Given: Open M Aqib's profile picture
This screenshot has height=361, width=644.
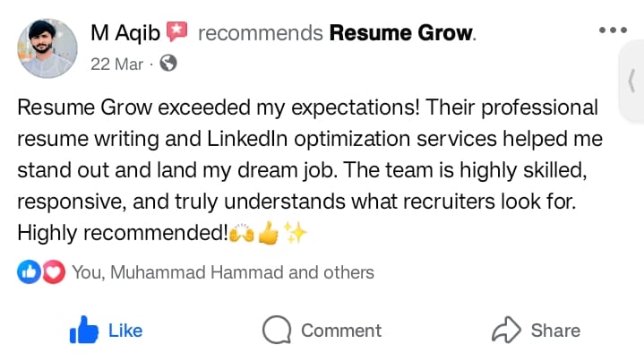Looking at the screenshot, I should 47,47.
